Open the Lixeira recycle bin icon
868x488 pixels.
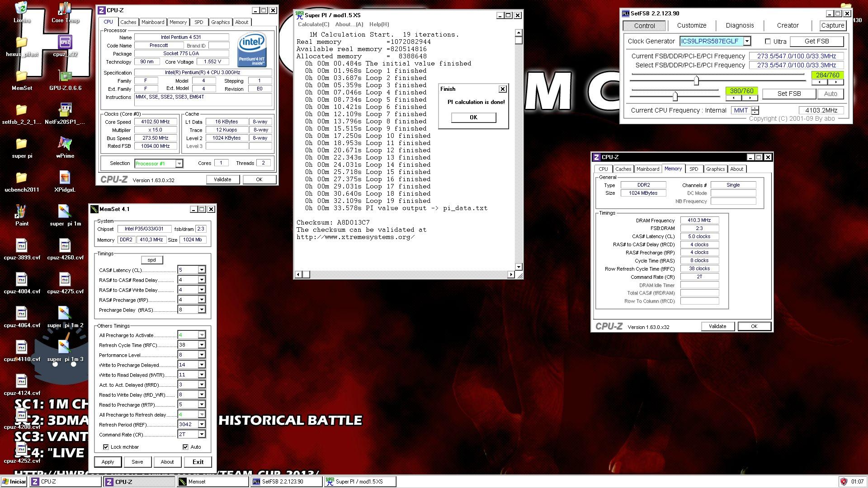pyautogui.click(x=22, y=13)
